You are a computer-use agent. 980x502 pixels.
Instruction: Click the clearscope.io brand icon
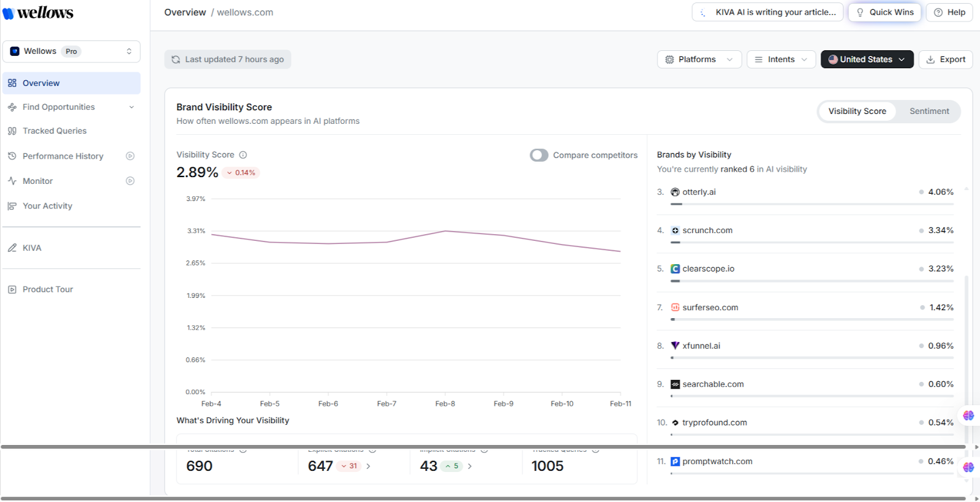[675, 269]
